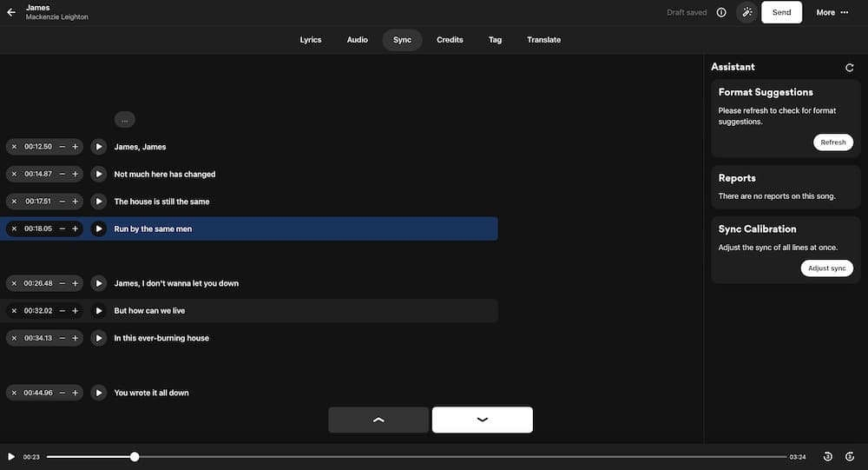Click the Send button

tap(781, 12)
